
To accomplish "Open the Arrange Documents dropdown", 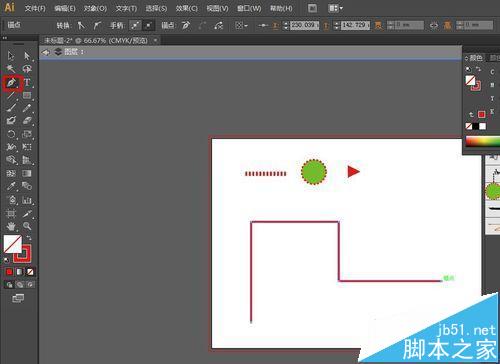I will [335, 8].
